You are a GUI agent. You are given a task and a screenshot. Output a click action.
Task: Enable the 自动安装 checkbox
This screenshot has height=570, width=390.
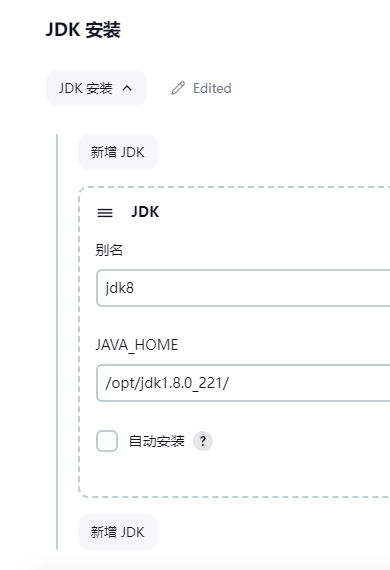107,441
